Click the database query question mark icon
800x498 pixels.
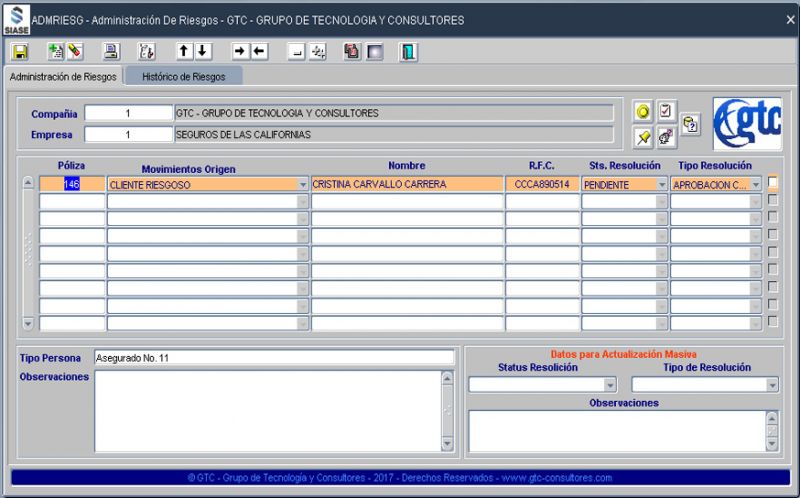691,124
